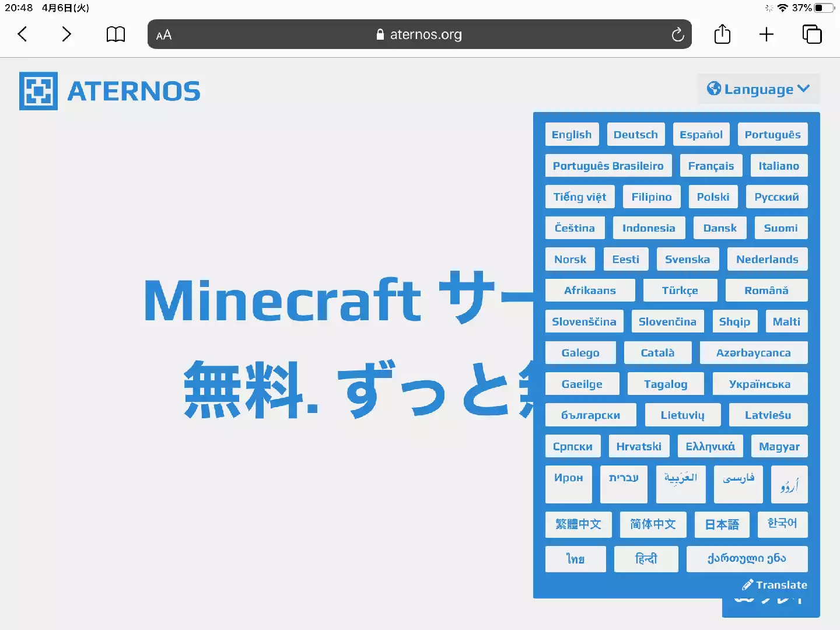
Task: Show all tabs overview icon
Action: [x=812, y=34]
